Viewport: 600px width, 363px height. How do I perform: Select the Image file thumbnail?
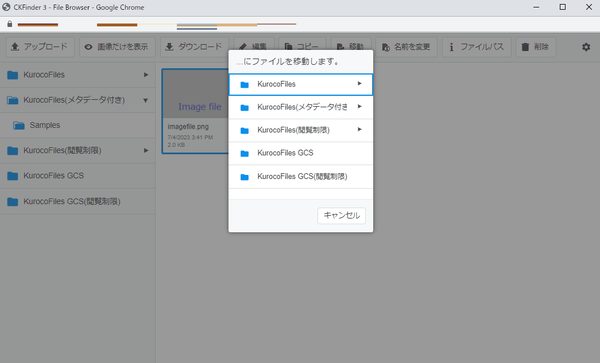(196, 94)
